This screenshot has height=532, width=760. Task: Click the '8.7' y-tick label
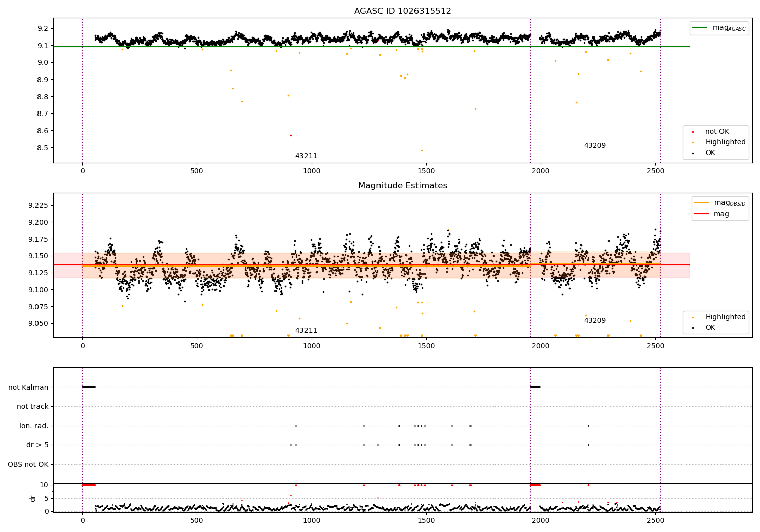[43, 113]
